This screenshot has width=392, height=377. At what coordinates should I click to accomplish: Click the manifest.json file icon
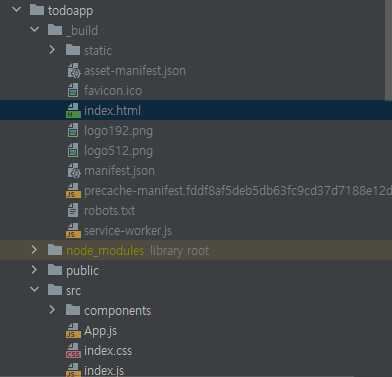pyautogui.click(x=74, y=170)
